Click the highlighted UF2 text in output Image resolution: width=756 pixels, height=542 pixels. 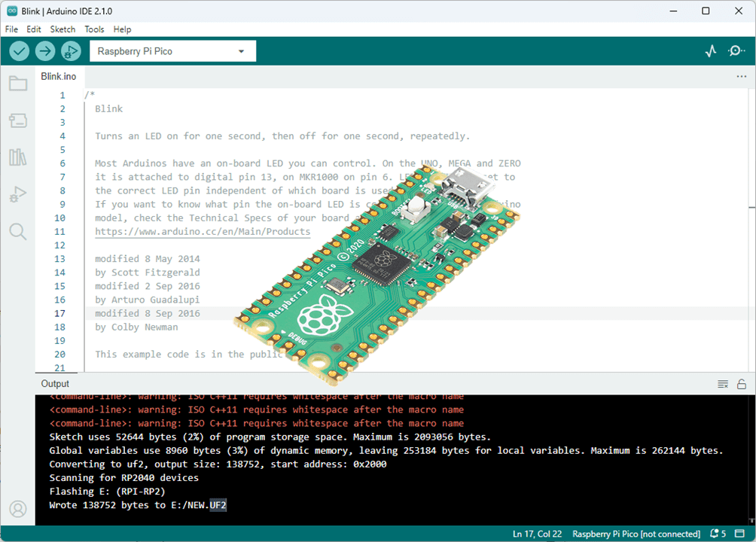(x=218, y=505)
